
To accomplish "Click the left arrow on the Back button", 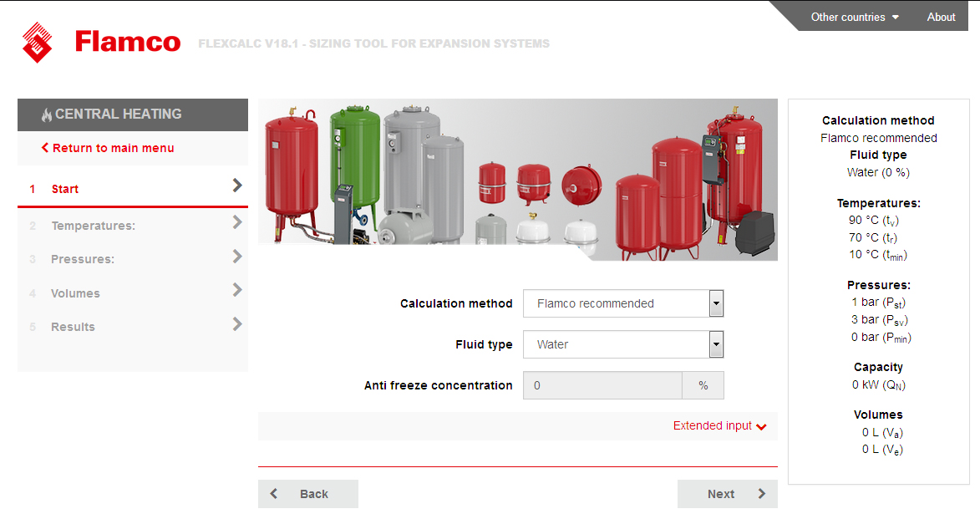I will click(x=274, y=494).
